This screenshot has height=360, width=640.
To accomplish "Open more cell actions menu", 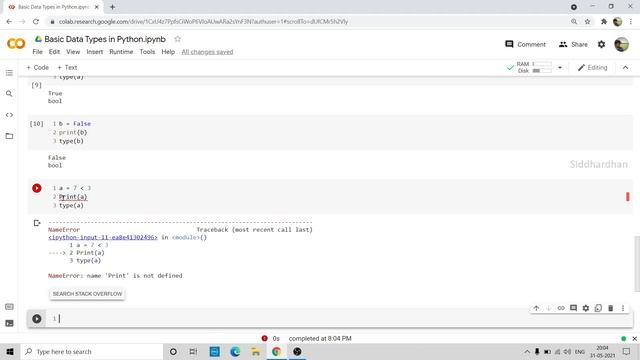I will click(623, 308).
